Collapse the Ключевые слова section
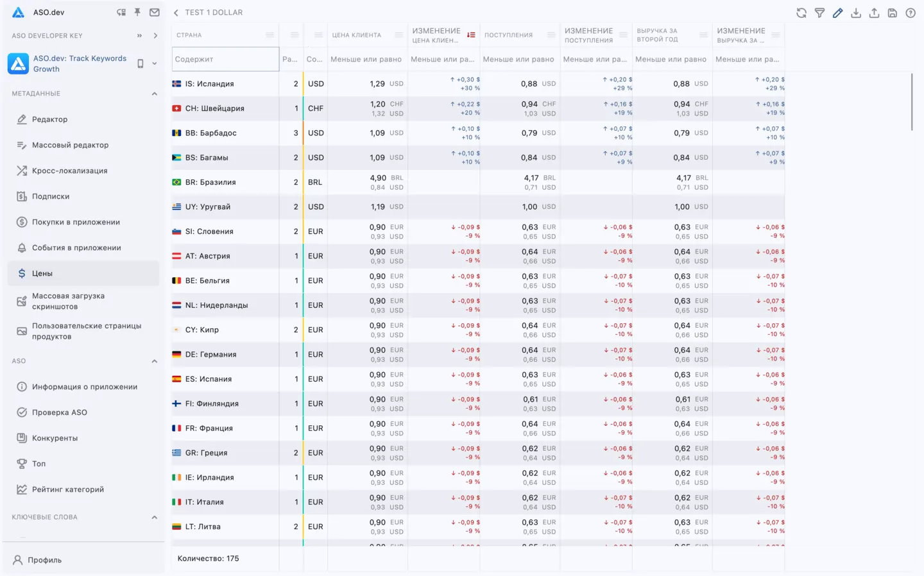Image resolution: width=924 pixels, height=576 pixels. pos(154,517)
